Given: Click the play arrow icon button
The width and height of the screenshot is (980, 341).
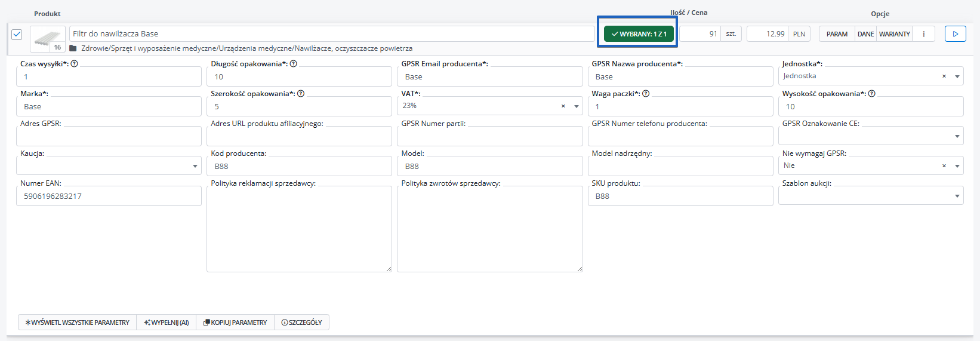Looking at the screenshot, I should click(955, 34).
